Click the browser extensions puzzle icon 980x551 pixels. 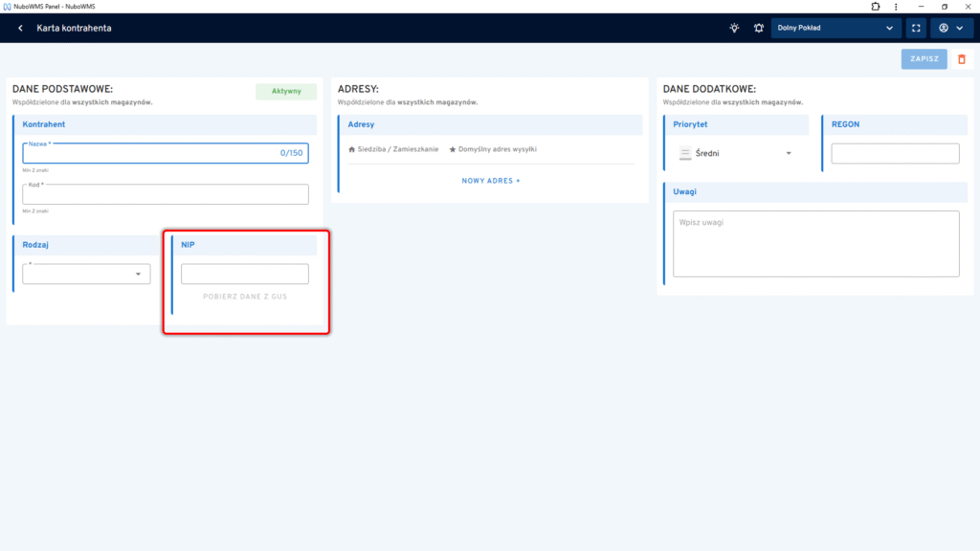tap(875, 7)
